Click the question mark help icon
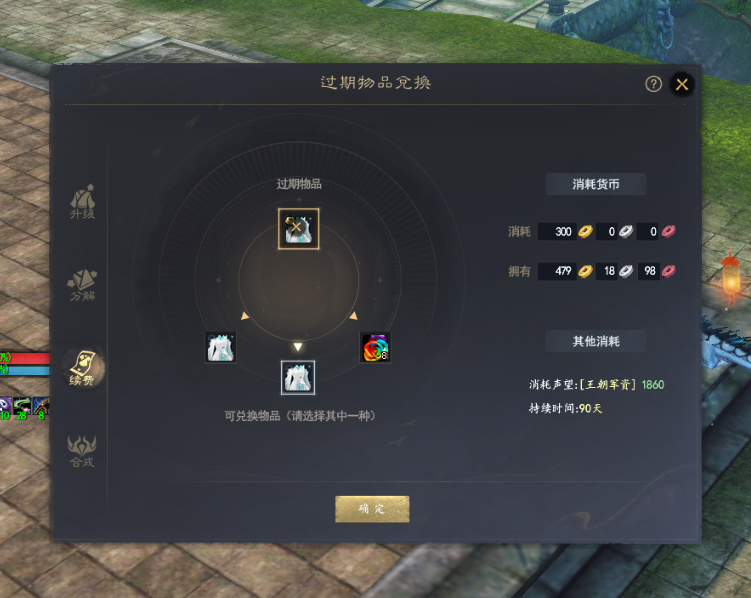Image resolution: width=751 pixels, height=598 pixels. [653, 84]
